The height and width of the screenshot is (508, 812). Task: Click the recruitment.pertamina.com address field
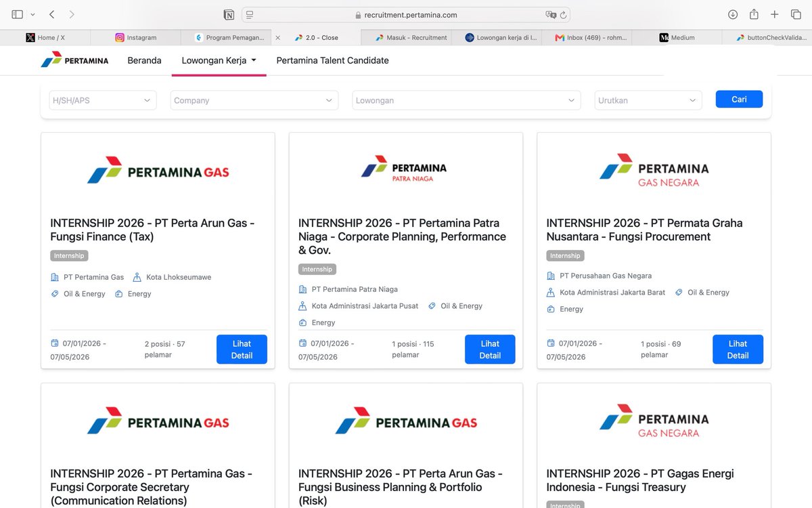click(x=406, y=14)
